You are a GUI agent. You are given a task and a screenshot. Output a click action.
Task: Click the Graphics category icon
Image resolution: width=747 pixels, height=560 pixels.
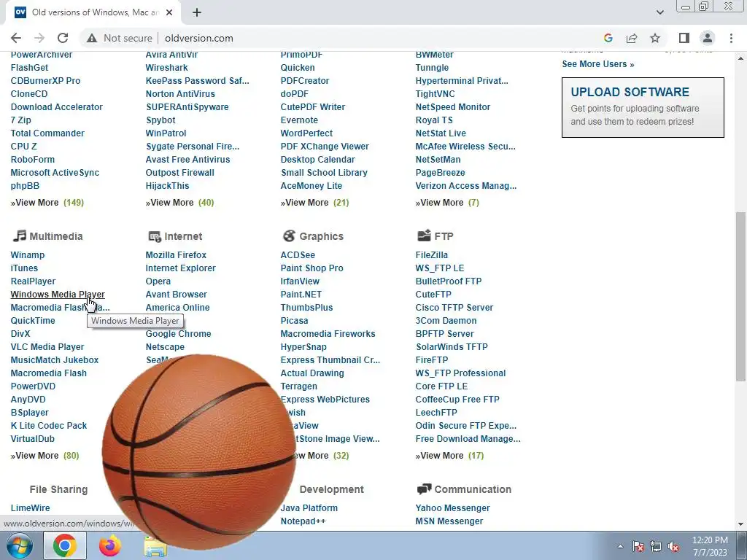[289, 236]
